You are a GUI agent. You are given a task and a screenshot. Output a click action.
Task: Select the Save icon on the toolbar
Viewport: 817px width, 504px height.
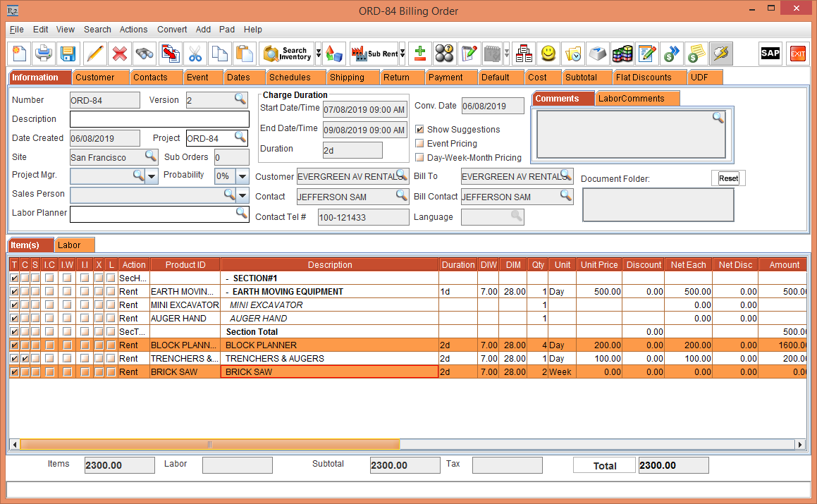coord(68,54)
